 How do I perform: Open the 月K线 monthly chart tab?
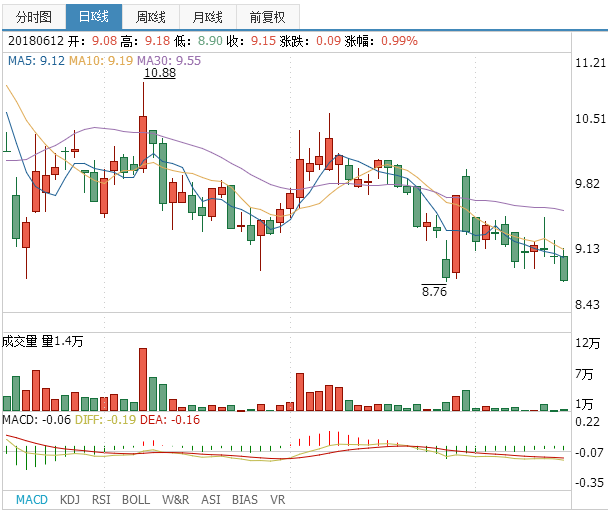point(207,17)
